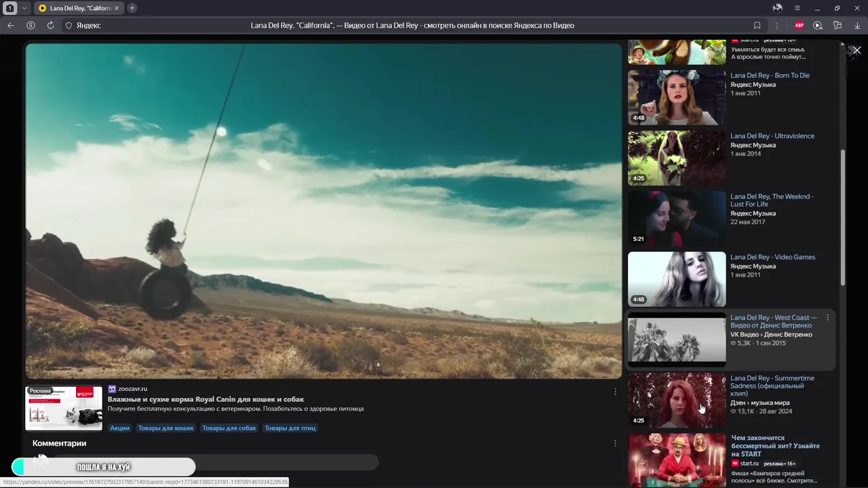This screenshot has width=868, height=488.
Task: Click the VK Видео › Денис Ветренко source
Action: point(771,335)
